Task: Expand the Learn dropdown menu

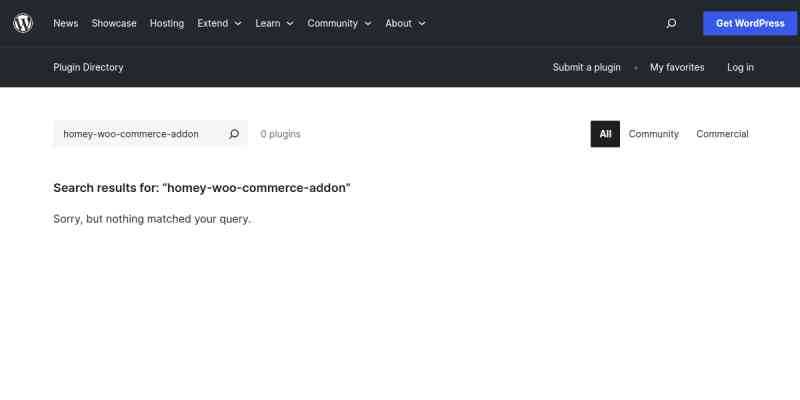Action: (x=274, y=23)
